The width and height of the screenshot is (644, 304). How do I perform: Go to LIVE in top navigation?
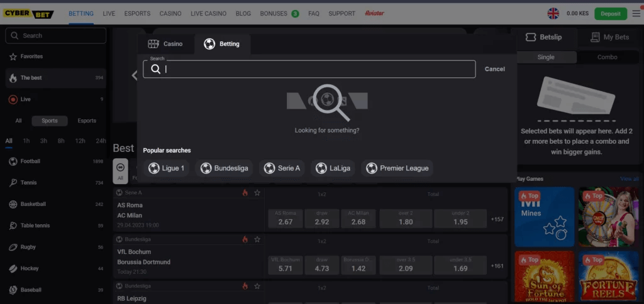pyautogui.click(x=109, y=14)
